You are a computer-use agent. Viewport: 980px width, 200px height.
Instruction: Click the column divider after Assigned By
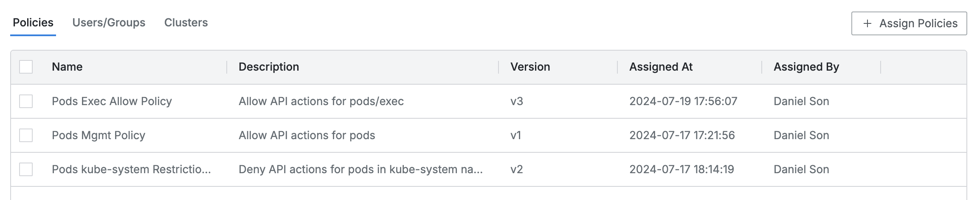pyautogui.click(x=881, y=67)
